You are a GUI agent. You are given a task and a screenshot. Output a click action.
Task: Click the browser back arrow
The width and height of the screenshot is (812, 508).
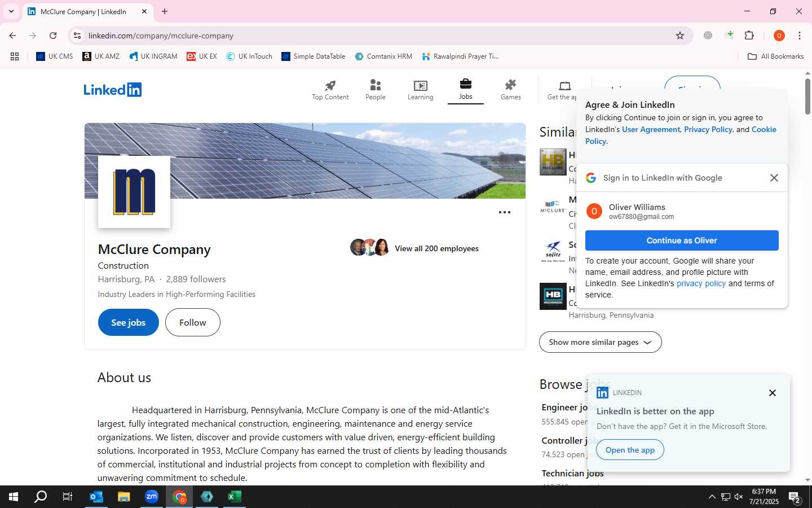pos(12,36)
